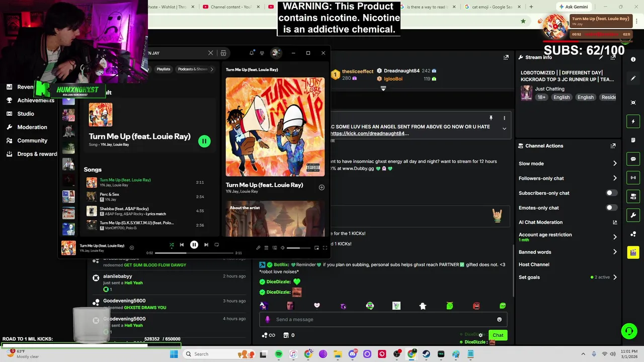Screen dimensions: 644x362
Task: Open Spotify notifications bell
Action: point(252,53)
